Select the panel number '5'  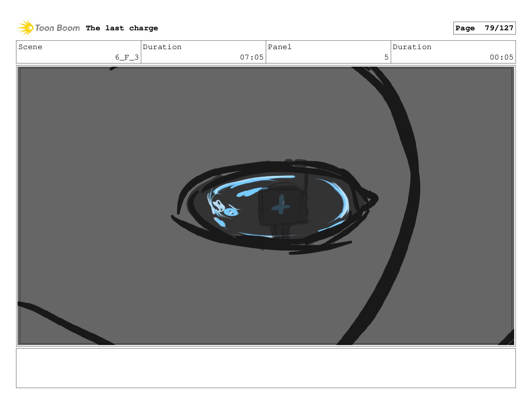386,58
